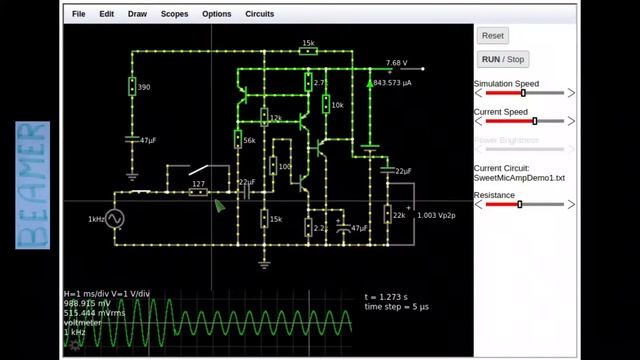Click the Reset button

tap(493, 36)
